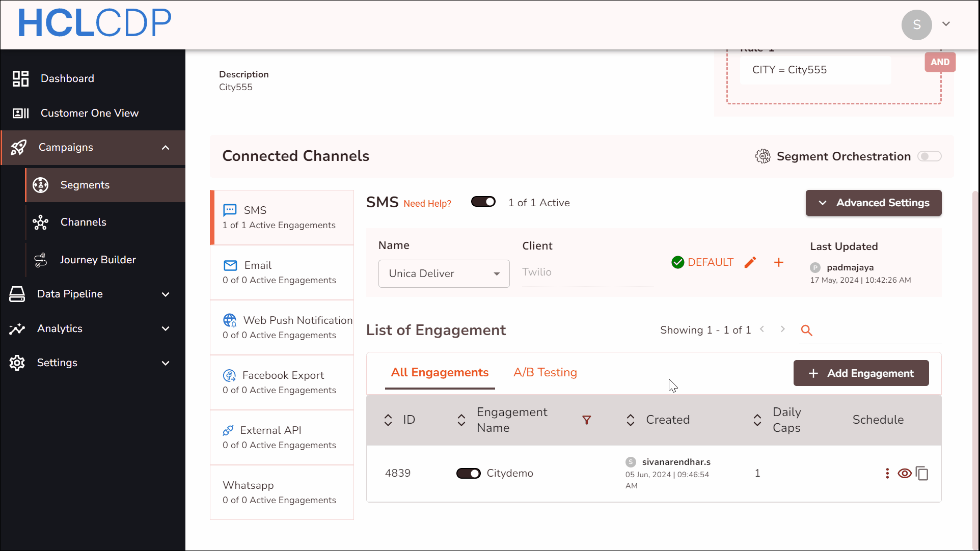Toggle the Segment Orchestration switch
980x551 pixels.
[929, 156]
